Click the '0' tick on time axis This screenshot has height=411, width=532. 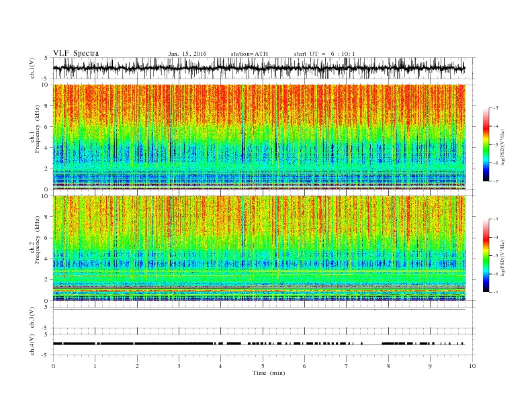[x=53, y=366]
